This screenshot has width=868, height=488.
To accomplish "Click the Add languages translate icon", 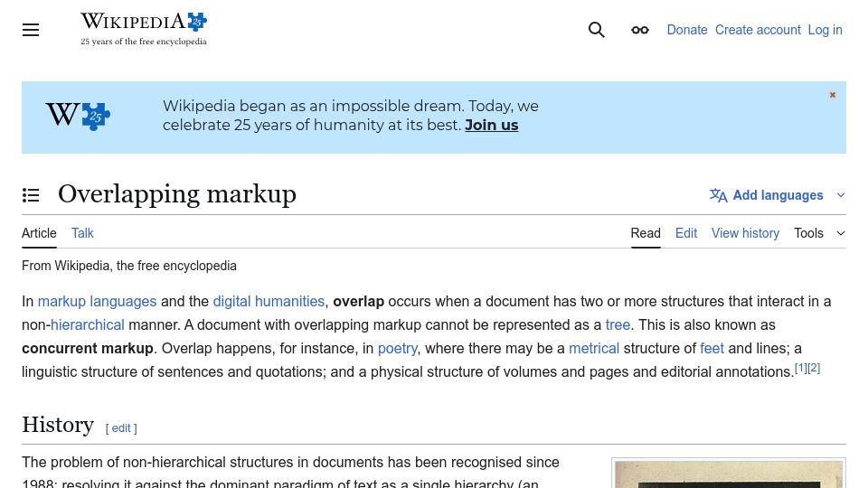I will [719, 195].
